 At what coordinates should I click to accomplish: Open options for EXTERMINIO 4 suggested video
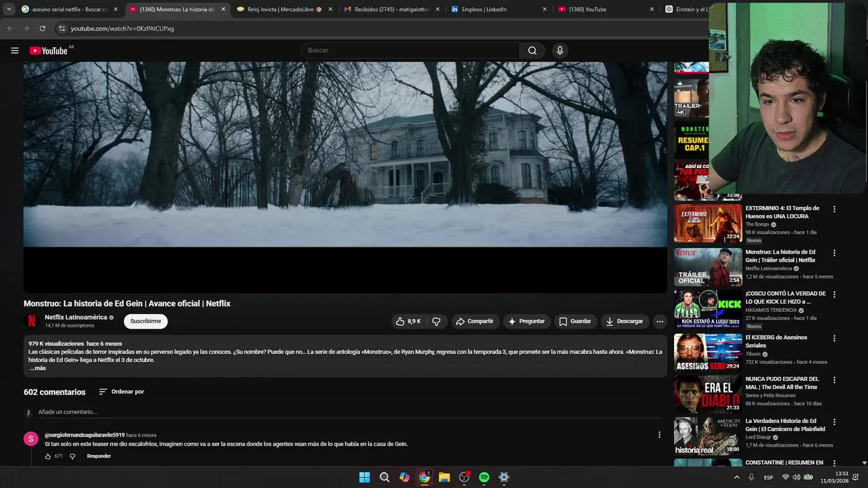click(834, 209)
